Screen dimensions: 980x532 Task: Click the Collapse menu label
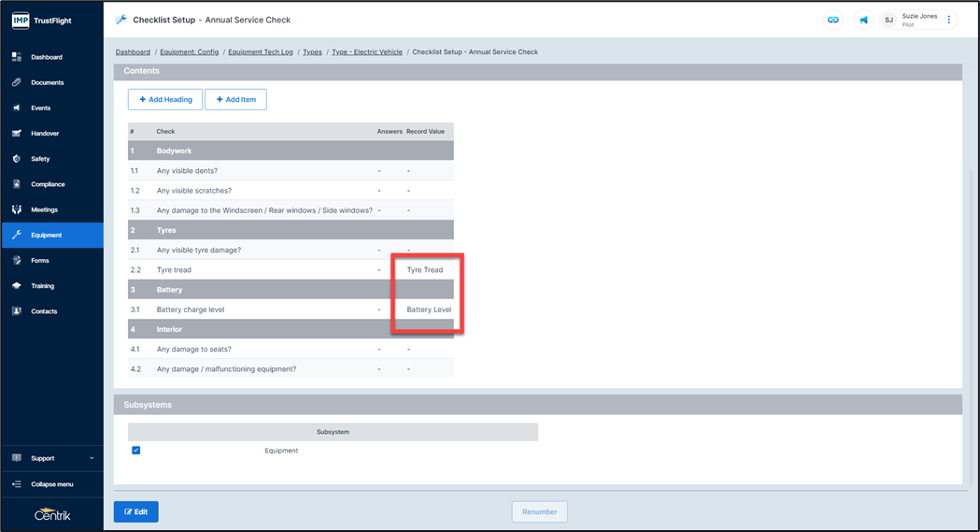click(52, 484)
